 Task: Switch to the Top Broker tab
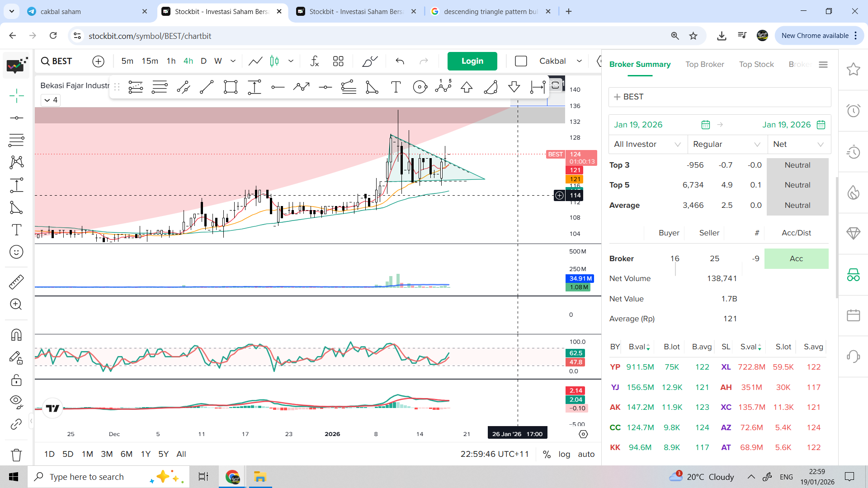[x=704, y=64]
